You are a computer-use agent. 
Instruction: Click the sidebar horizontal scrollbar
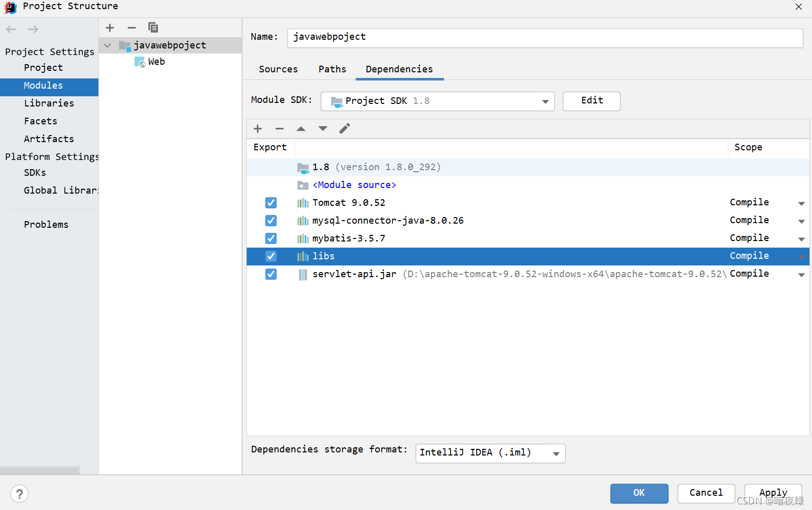[x=40, y=470]
